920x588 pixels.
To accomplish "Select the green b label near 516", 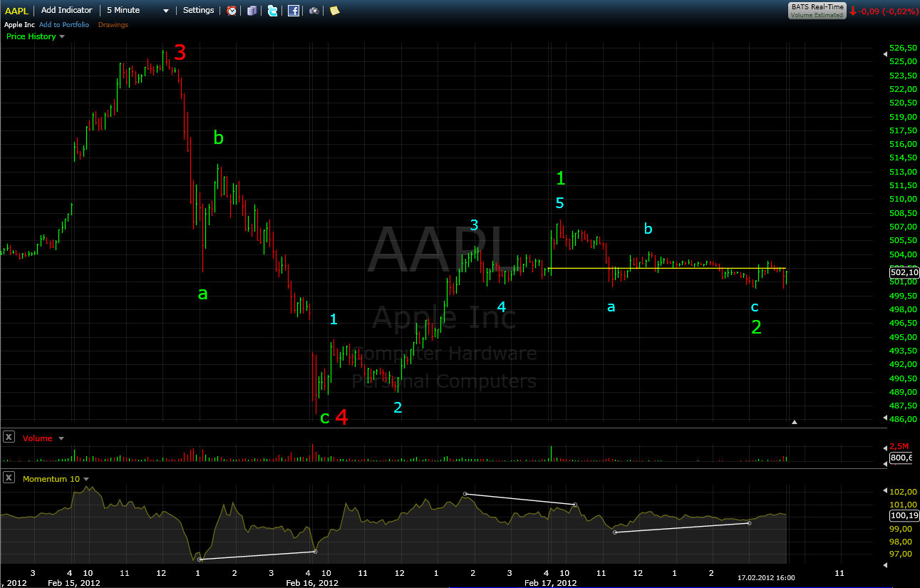I will tap(219, 138).
